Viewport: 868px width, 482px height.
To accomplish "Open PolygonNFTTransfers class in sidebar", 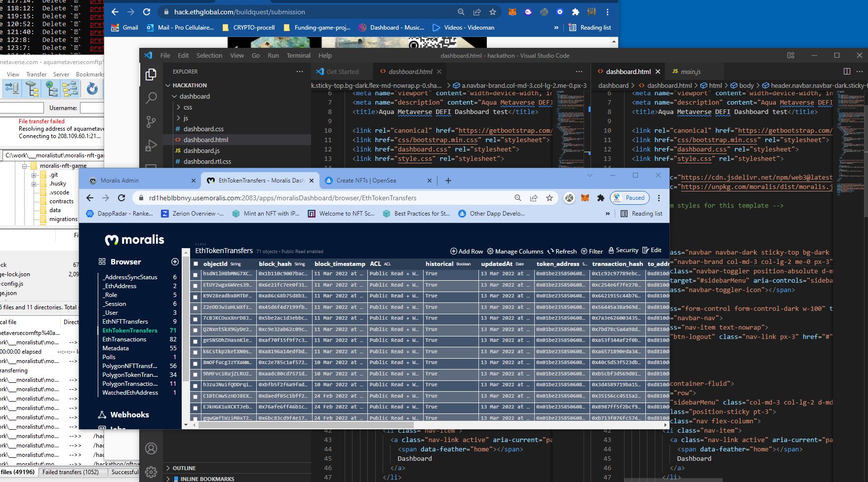I will pyautogui.click(x=130, y=366).
